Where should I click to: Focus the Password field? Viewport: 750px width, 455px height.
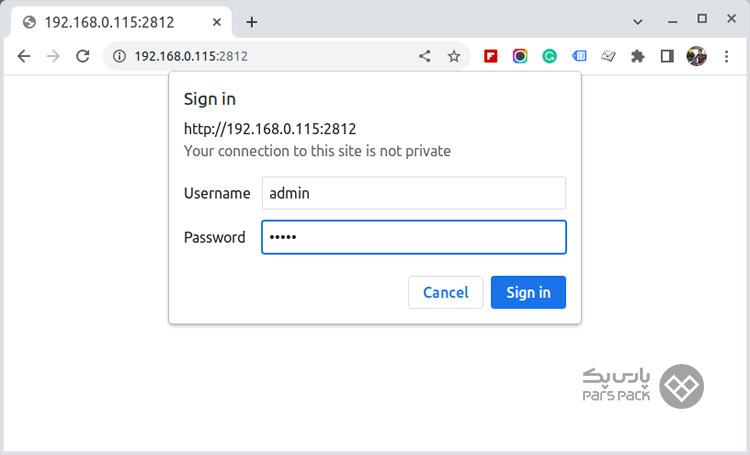[414, 237]
